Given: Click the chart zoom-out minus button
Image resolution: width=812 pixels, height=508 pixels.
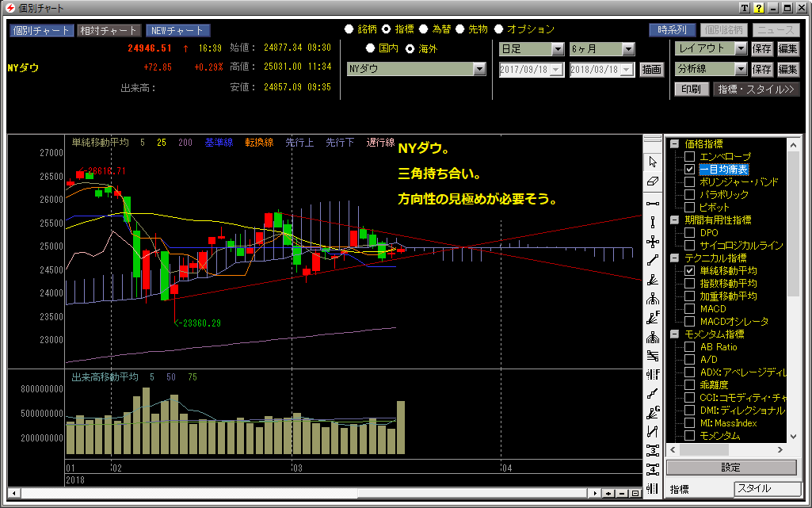Looking at the screenshot, I should [621, 494].
